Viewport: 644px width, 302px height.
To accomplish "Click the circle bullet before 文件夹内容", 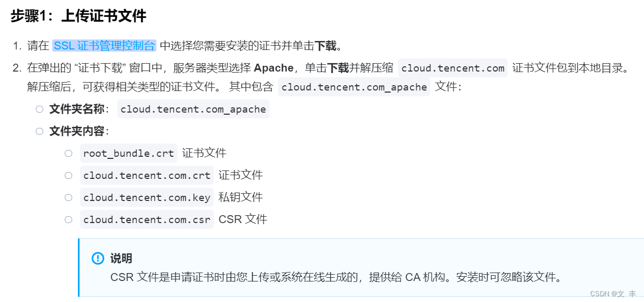I will (x=39, y=131).
